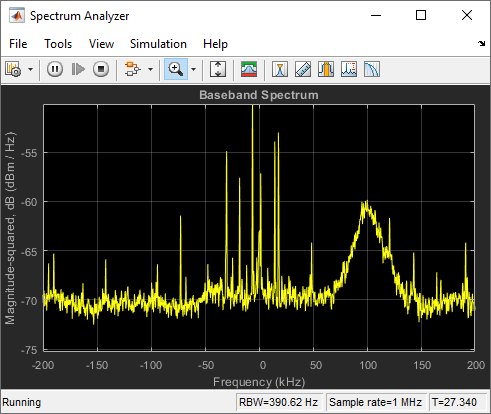Expand the Configuration Properties dropdown arrow

(30, 70)
